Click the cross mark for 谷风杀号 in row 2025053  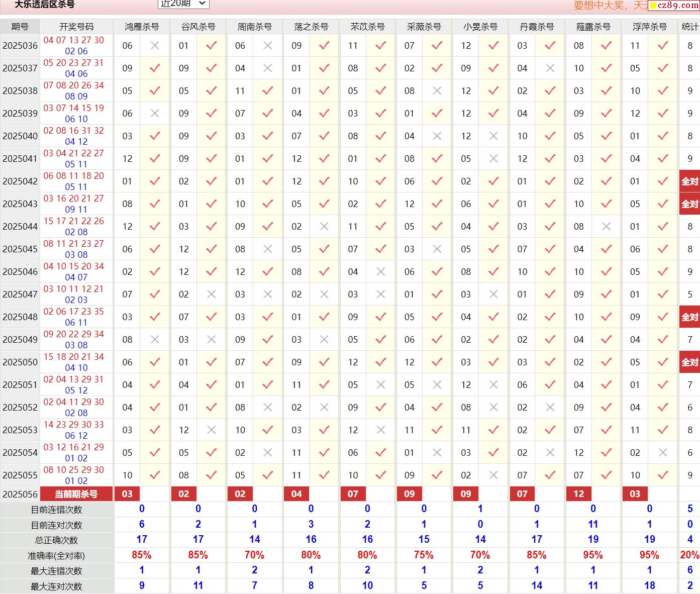coord(211,430)
